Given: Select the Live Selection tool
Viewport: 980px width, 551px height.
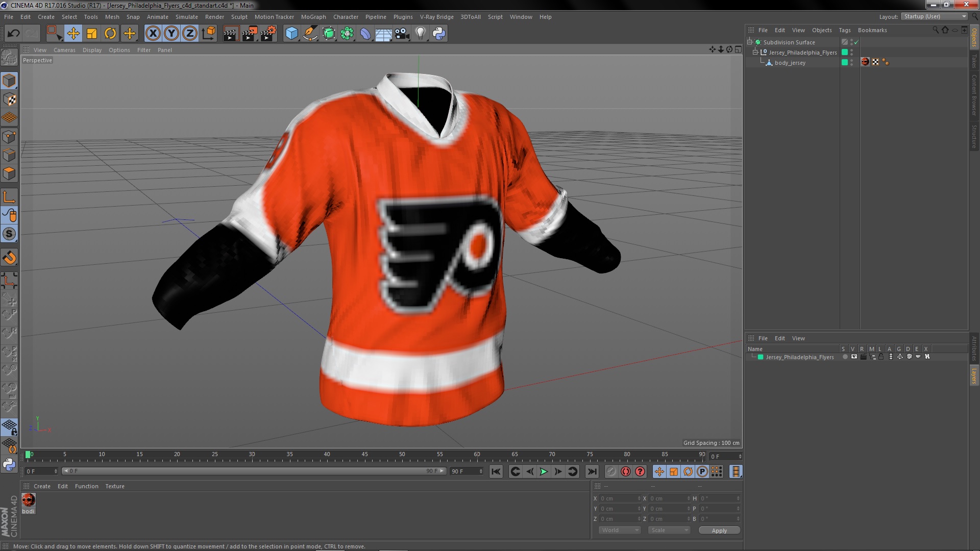Looking at the screenshot, I should click(54, 34).
